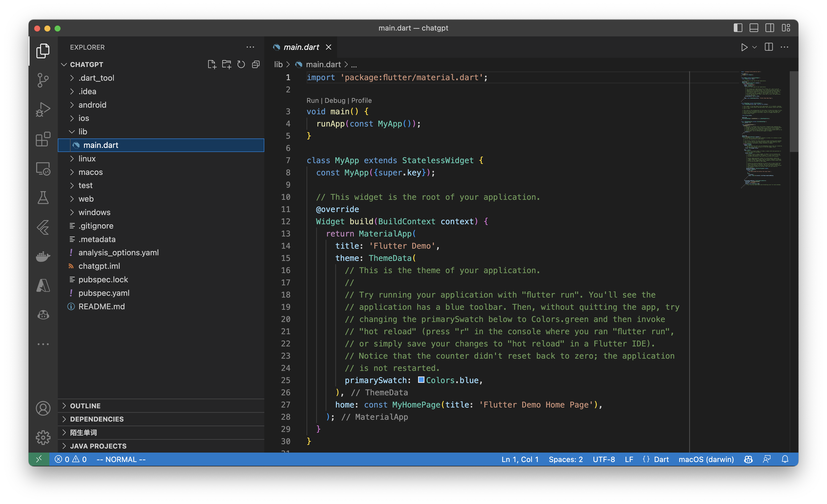The height and width of the screenshot is (504, 827).
Task: Show additional activity bar views
Action: 43,344
